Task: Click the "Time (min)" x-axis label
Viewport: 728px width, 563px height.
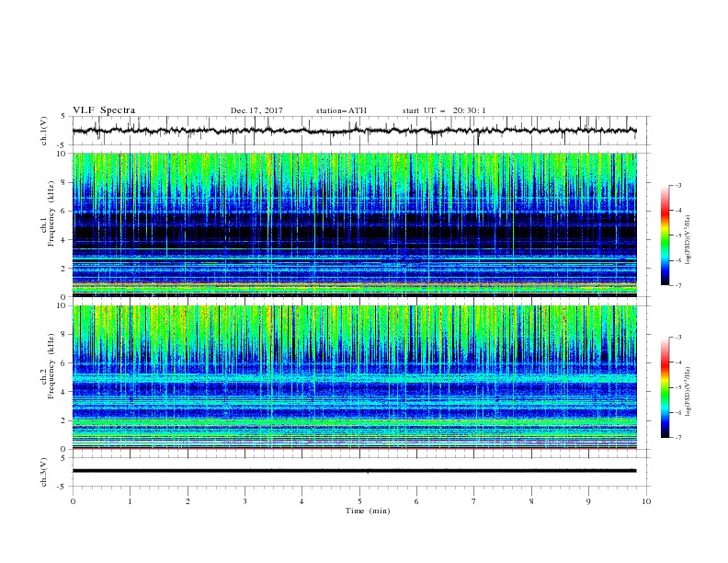Action: click(x=368, y=511)
